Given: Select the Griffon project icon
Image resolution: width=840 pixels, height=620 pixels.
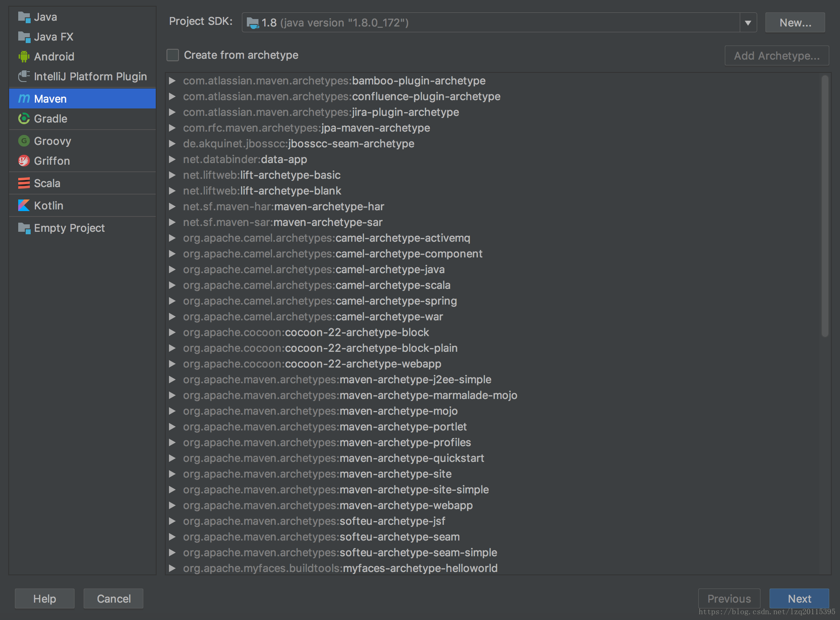Looking at the screenshot, I should click(x=24, y=161).
